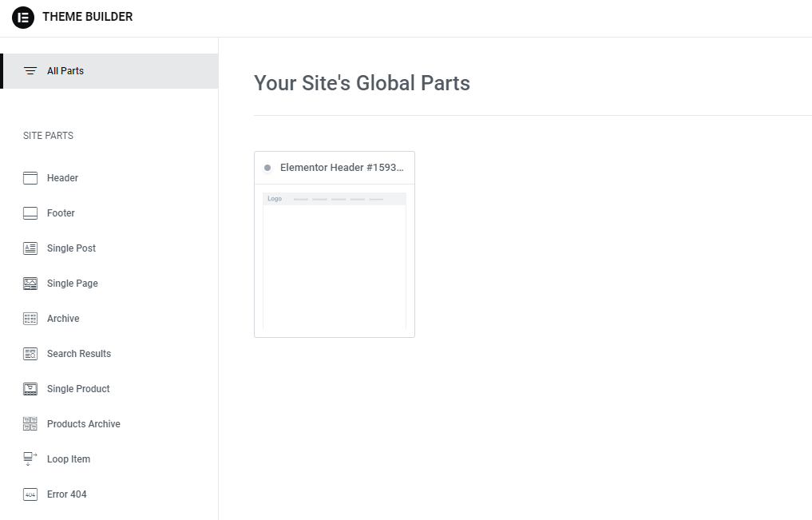Image resolution: width=812 pixels, height=520 pixels.
Task: Select the Header site part icon
Action: click(30, 178)
